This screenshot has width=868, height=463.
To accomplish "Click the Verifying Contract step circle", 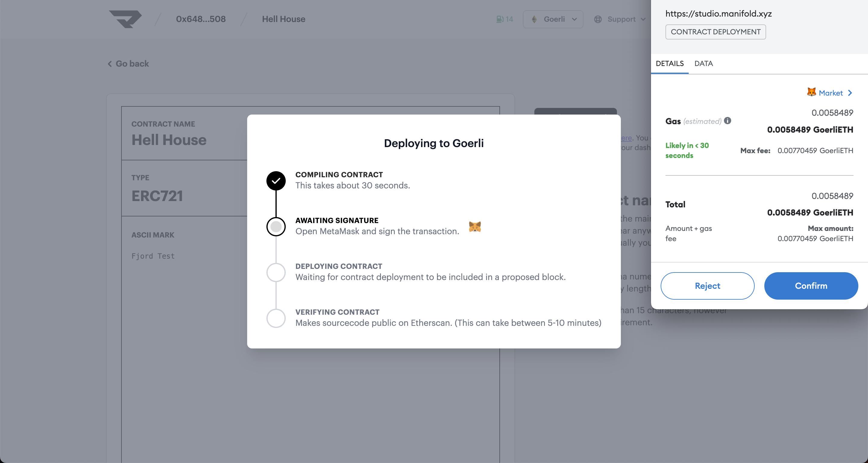I will (x=276, y=318).
